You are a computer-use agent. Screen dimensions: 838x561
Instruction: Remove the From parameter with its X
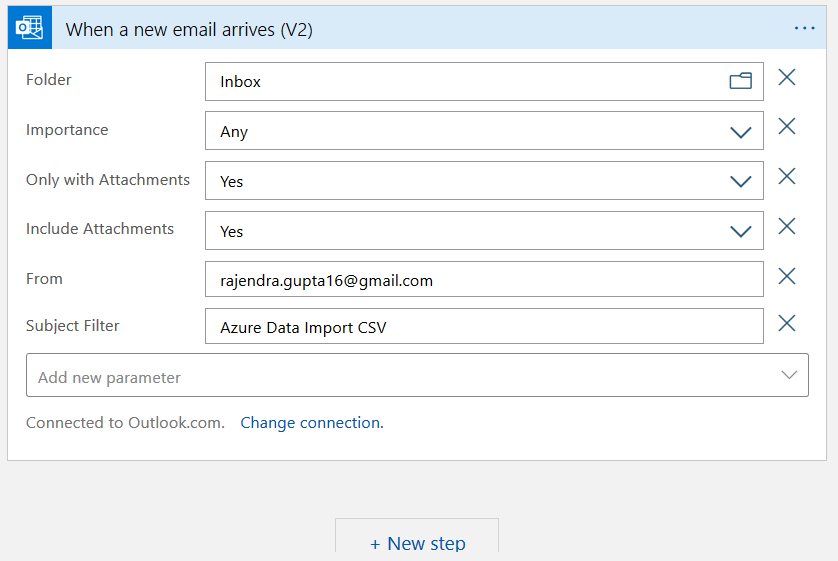click(x=787, y=277)
